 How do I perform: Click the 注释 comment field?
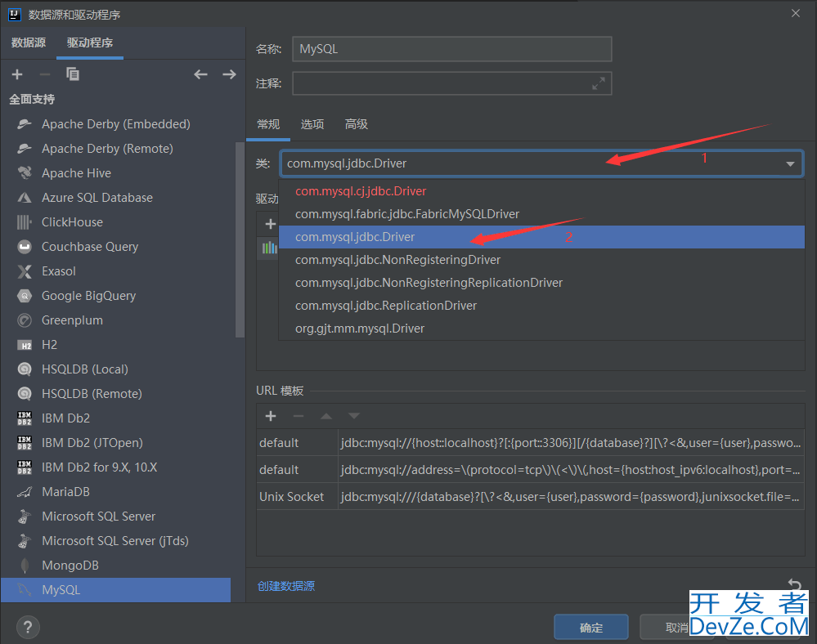[451, 83]
